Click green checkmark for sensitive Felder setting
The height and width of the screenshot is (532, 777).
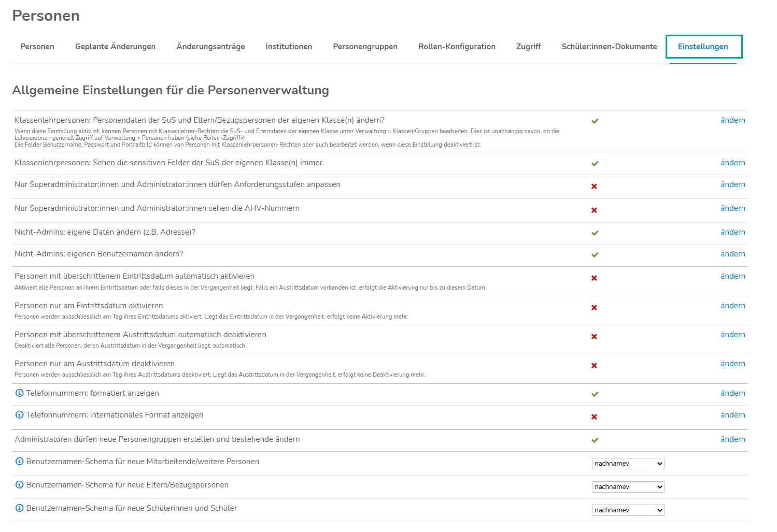[595, 164]
